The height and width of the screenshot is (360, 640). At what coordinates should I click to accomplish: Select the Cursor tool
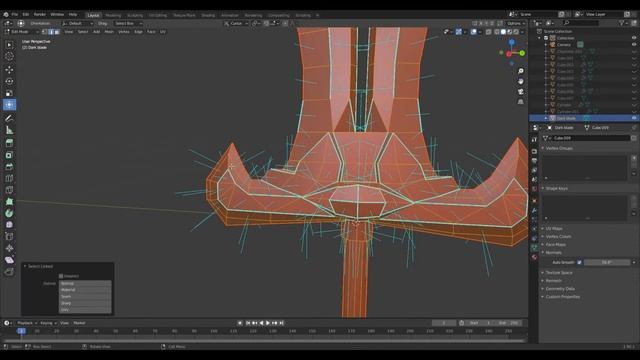point(9,57)
